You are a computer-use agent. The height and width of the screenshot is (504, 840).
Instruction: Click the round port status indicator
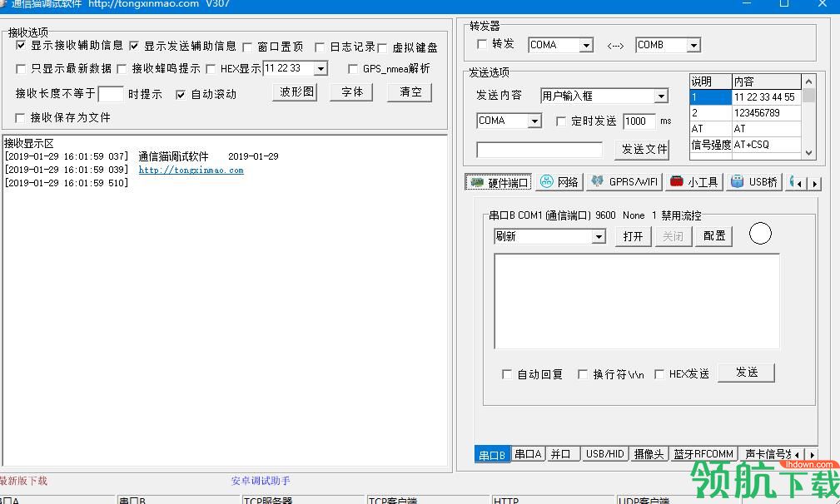(x=759, y=233)
